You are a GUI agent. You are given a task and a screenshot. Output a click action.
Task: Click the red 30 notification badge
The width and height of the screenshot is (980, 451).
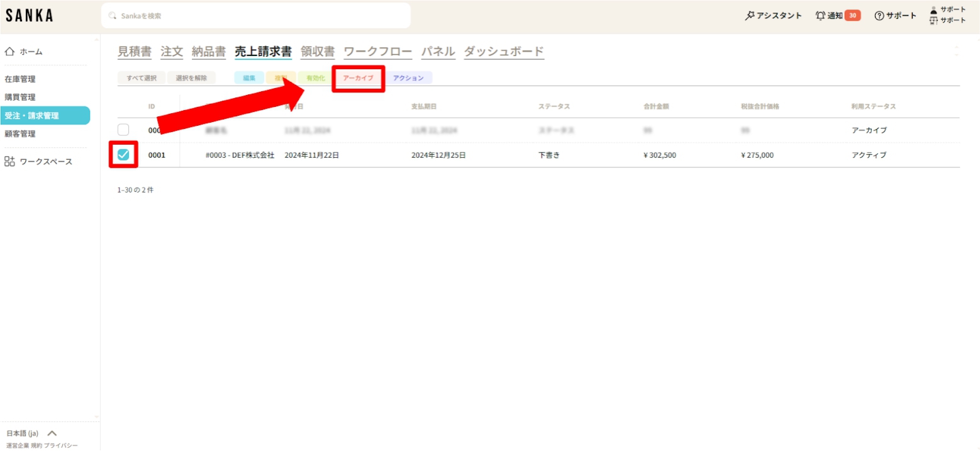(x=852, y=16)
